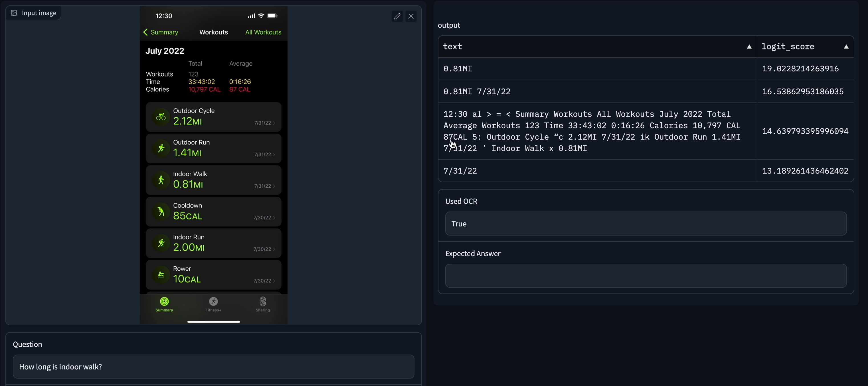Open the All Workouts link
The height and width of the screenshot is (386, 868).
[x=263, y=32]
